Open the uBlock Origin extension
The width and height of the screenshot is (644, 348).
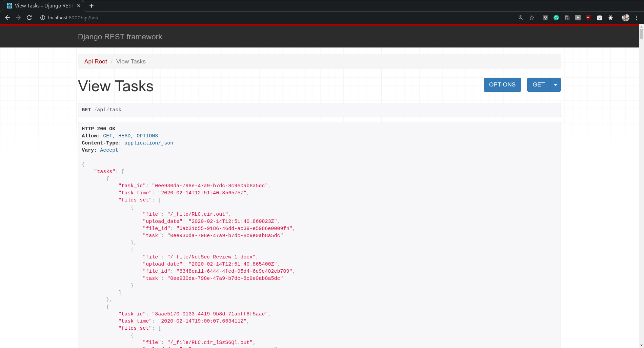[589, 18]
